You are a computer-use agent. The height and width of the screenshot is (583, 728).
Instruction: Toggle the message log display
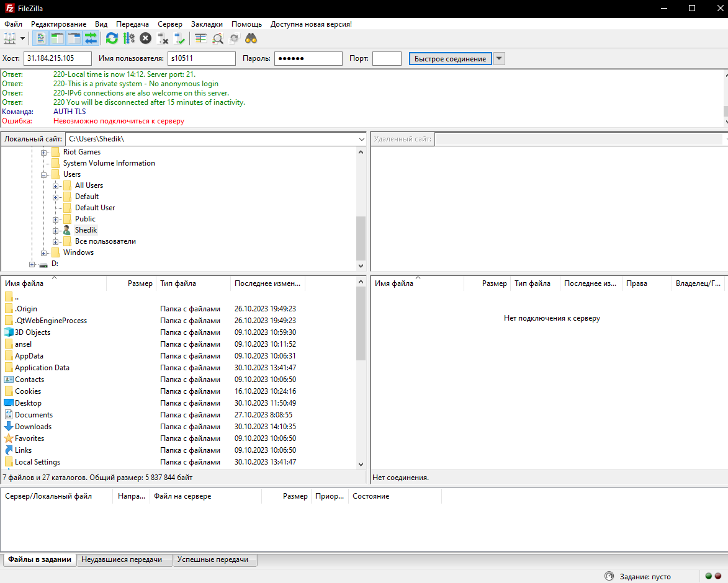(x=41, y=38)
